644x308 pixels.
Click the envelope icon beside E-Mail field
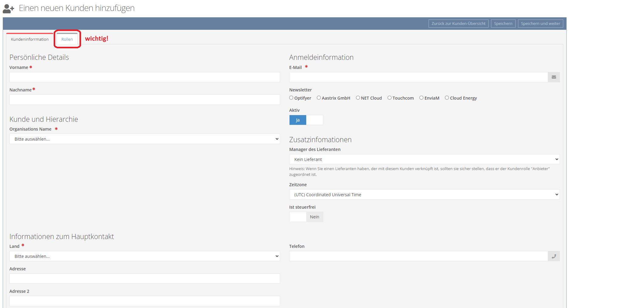554,77
